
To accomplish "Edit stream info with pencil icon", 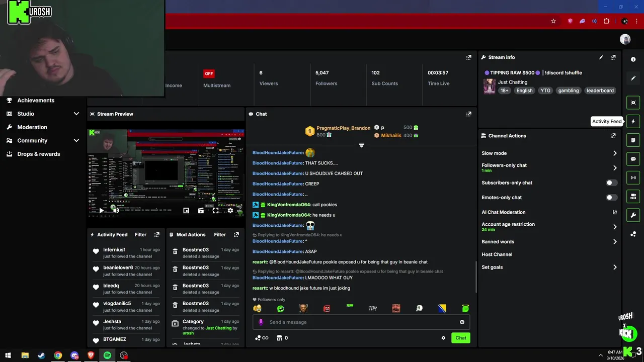I will click(601, 57).
